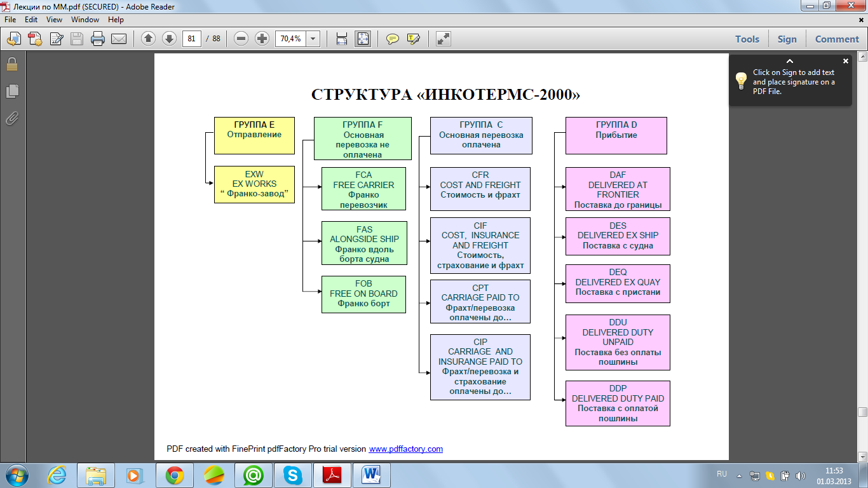Open the Comment pane
868x488 pixels.
pyautogui.click(x=837, y=39)
